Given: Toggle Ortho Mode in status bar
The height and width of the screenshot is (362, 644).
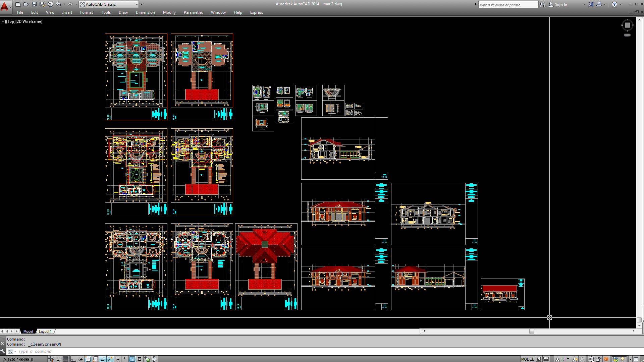Looking at the screenshot, I should click(73, 359).
